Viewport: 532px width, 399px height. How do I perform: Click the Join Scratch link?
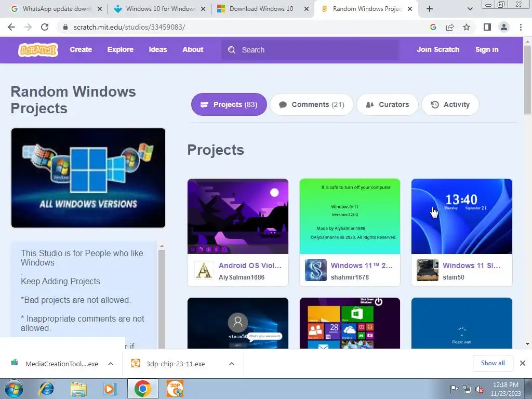[x=438, y=49]
